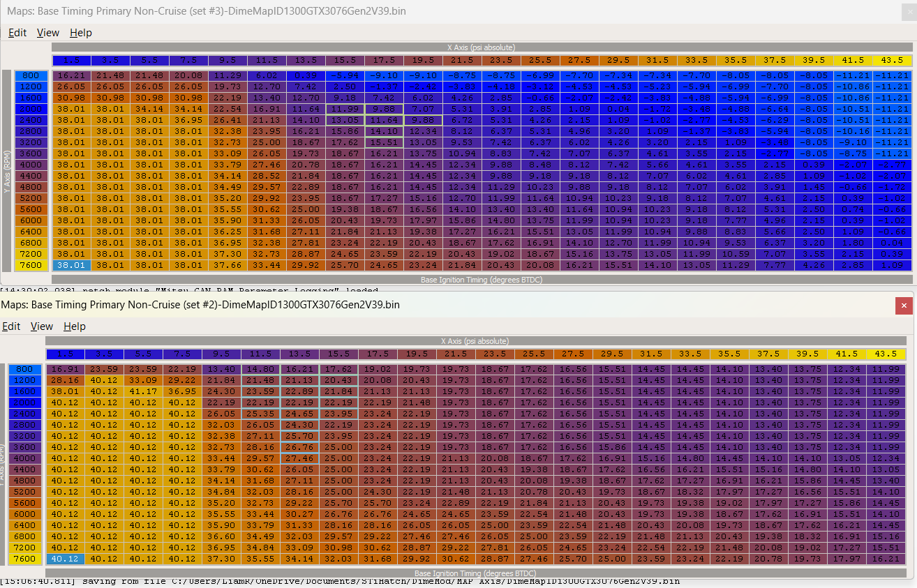Screen dimensions: 917x588
Task: Click 43.5 psi column header in set #3 map
Action: click(892, 61)
